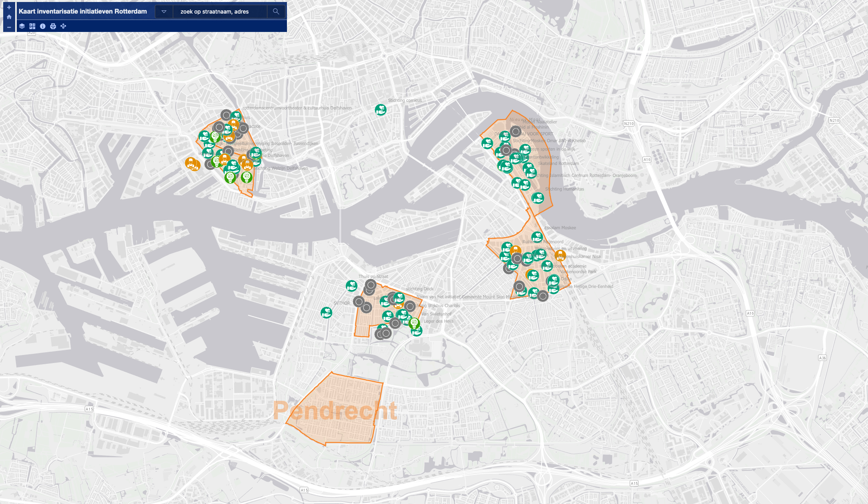Click green marker left of SVTHOR label
Screen dimensions: 868x504
click(326, 312)
